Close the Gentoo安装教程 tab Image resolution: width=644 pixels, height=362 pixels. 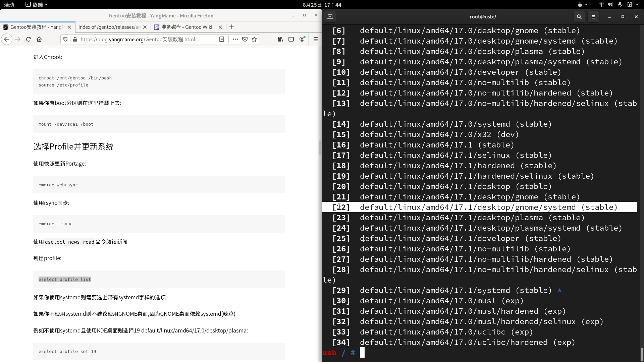tap(69, 27)
